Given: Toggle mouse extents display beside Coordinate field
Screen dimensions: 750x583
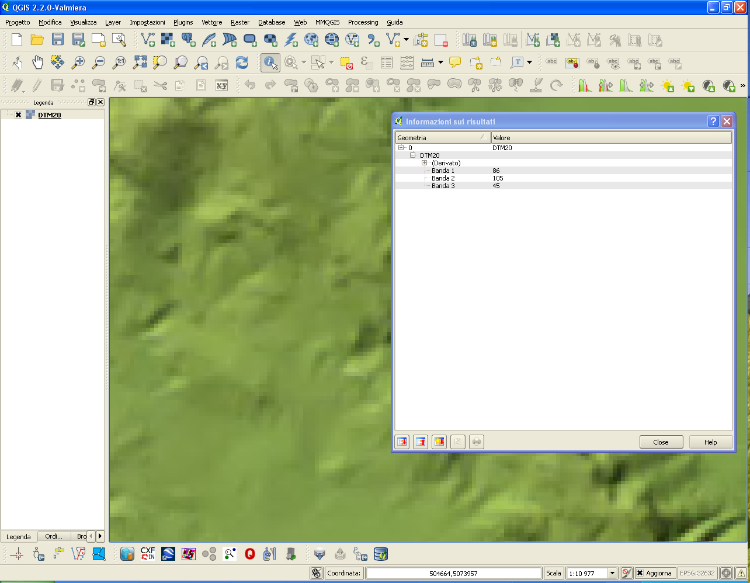Looking at the screenshot, I should (316, 573).
